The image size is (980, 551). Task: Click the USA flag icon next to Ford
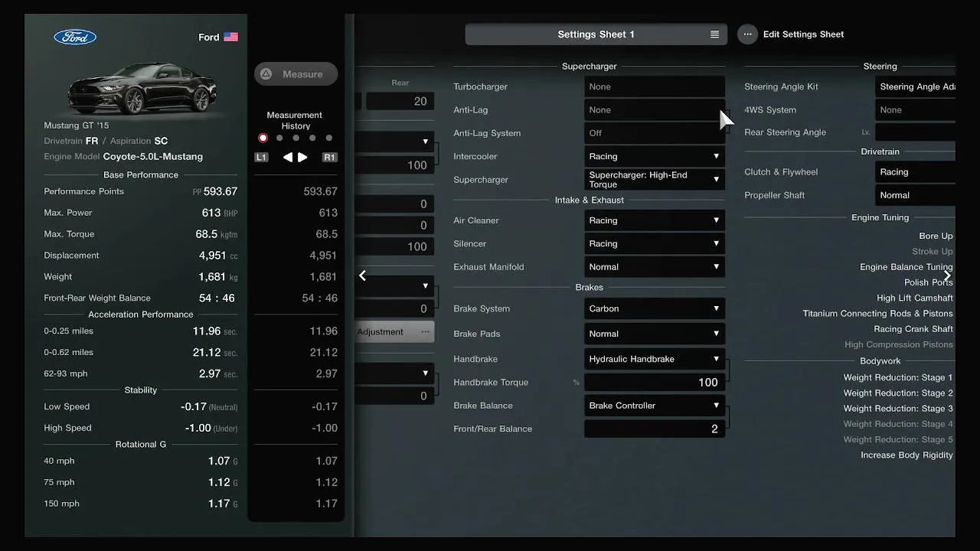point(230,37)
